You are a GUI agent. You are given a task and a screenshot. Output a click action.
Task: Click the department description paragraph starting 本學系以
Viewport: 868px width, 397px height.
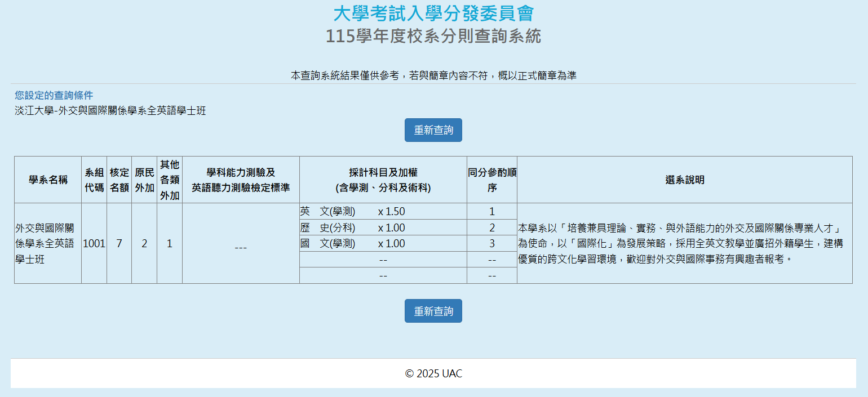point(680,244)
